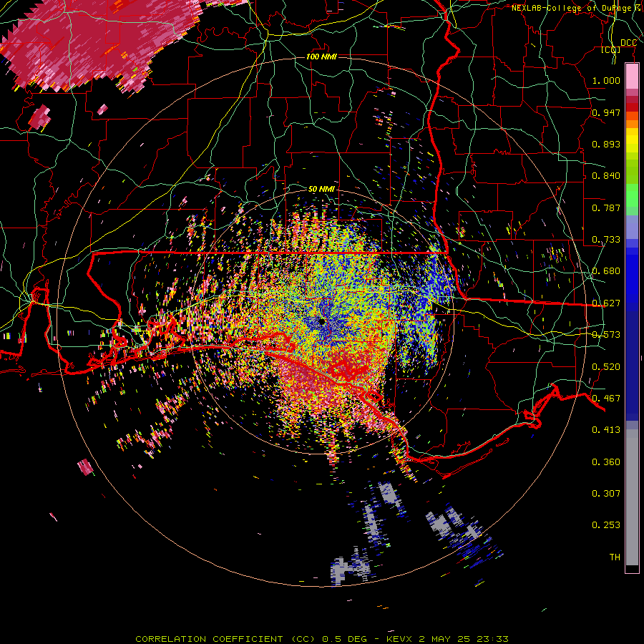Click the yellow segment of the color bar
Viewport: 644px width, 644px height.
(632, 140)
